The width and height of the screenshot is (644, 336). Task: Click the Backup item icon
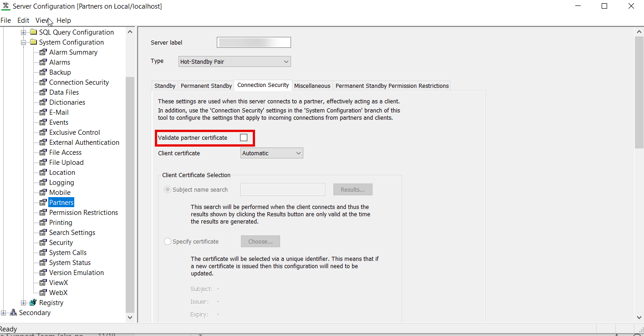[43, 72]
